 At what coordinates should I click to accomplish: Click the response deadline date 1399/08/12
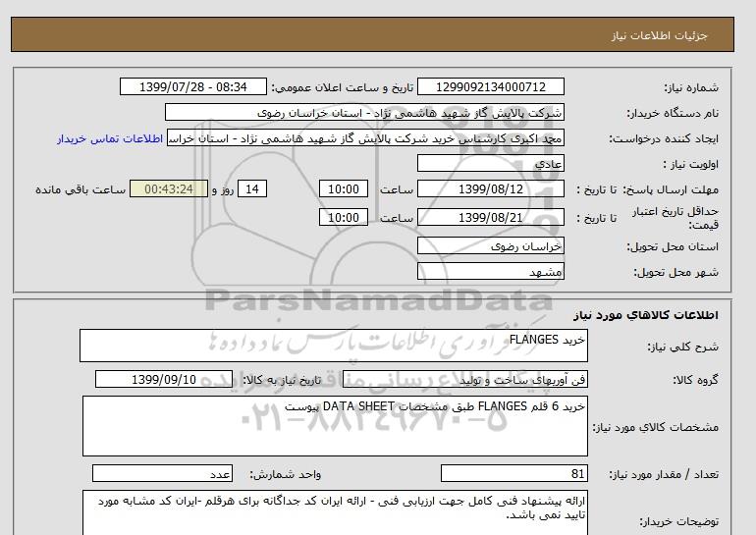point(490,188)
